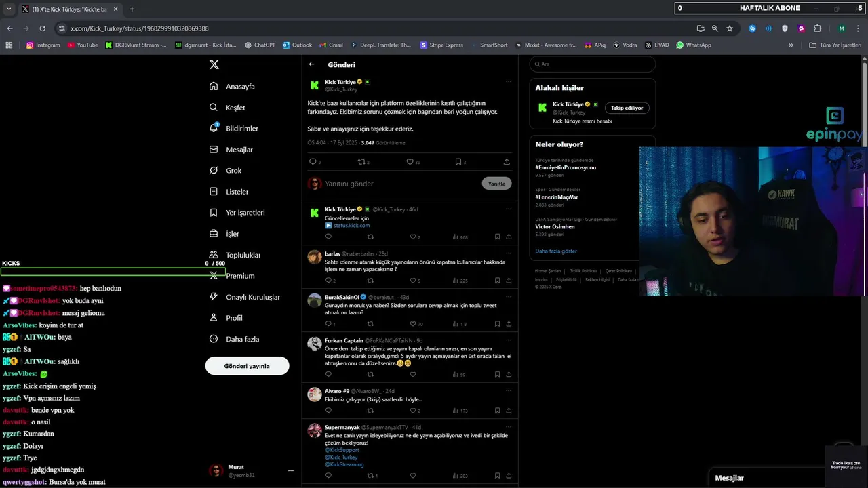Open status.kick.com link
The width and height of the screenshot is (868, 488).
(x=351, y=226)
